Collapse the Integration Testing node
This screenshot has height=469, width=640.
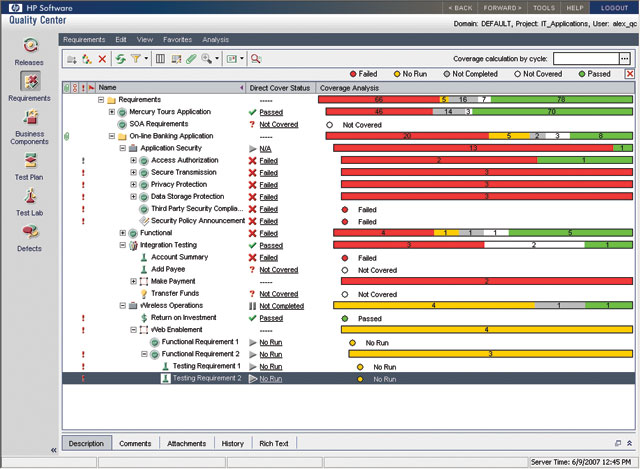click(x=122, y=245)
